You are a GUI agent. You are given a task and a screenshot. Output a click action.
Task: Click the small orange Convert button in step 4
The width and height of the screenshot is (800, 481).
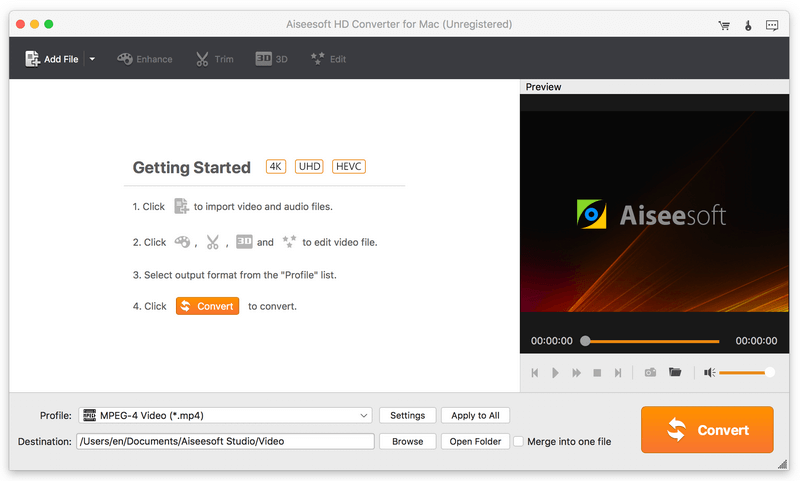pyautogui.click(x=208, y=306)
